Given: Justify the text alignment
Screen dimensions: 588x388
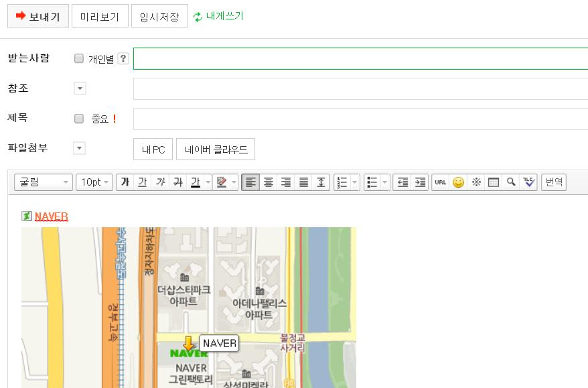Looking at the screenshot, I should click(303, 182).
